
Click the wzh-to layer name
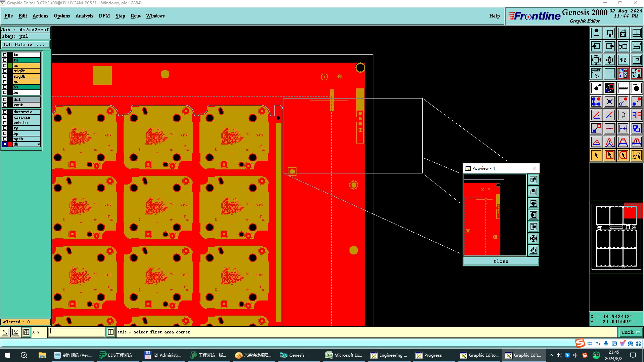pyautogui.click(x=27, y=123)
